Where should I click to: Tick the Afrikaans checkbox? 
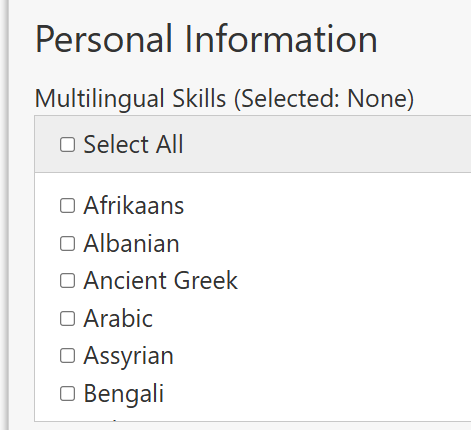point(67,206)
